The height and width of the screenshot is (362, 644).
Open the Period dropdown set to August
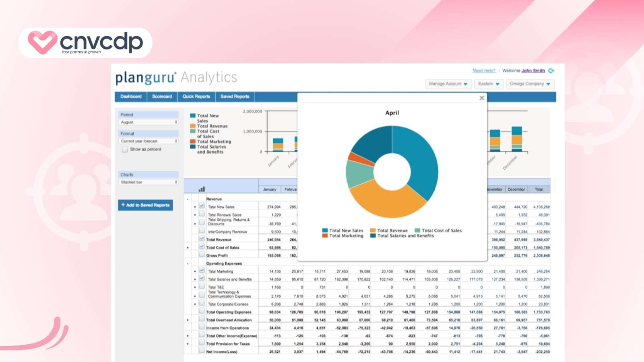[x=149, y=122]
